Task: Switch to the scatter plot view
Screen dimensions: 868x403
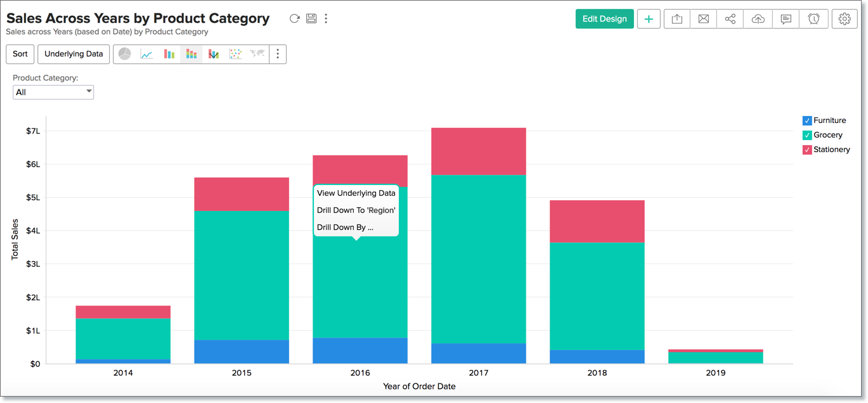Action: coord(236,54)
